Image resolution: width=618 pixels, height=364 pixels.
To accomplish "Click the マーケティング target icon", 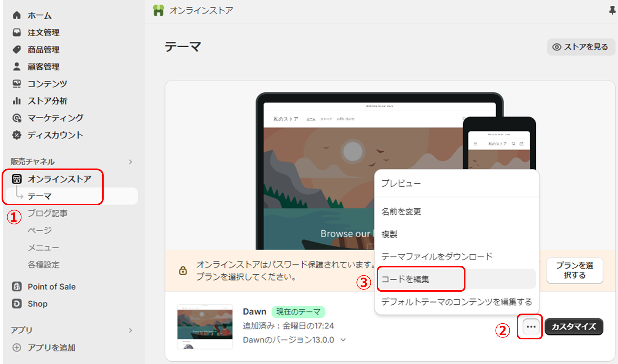I will (x=16, y=118).
